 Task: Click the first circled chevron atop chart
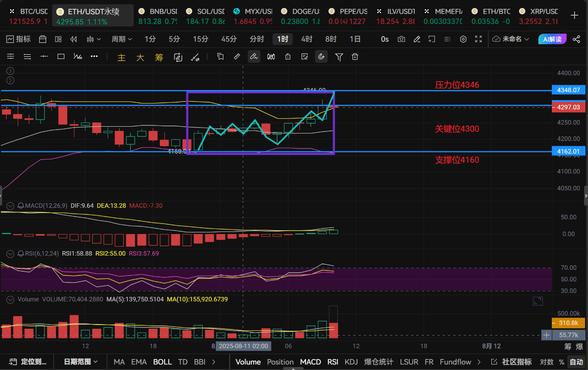coord(11,71)
